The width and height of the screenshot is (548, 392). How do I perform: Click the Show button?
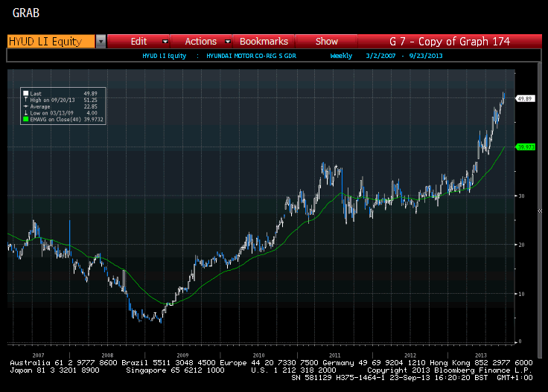(x=326, y=42)
